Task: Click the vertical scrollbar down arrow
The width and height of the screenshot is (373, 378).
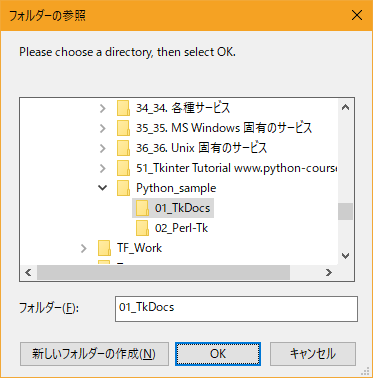Action: (x=346, y=256)
